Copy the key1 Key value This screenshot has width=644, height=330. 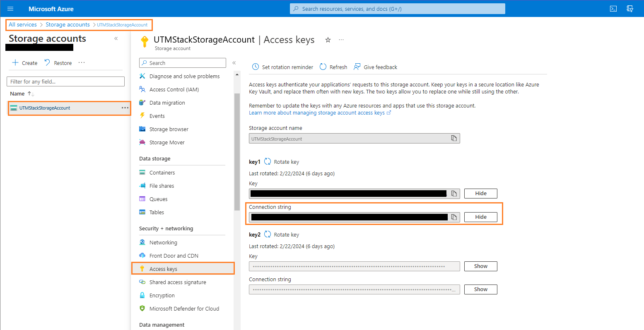pyautogui.click(x=454, y=193)
